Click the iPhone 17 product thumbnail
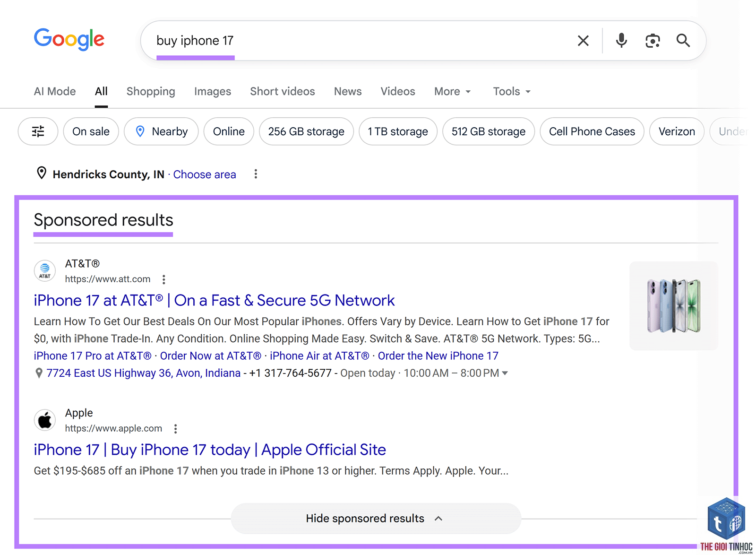The image size is (756, 555). tap(674, 306)
